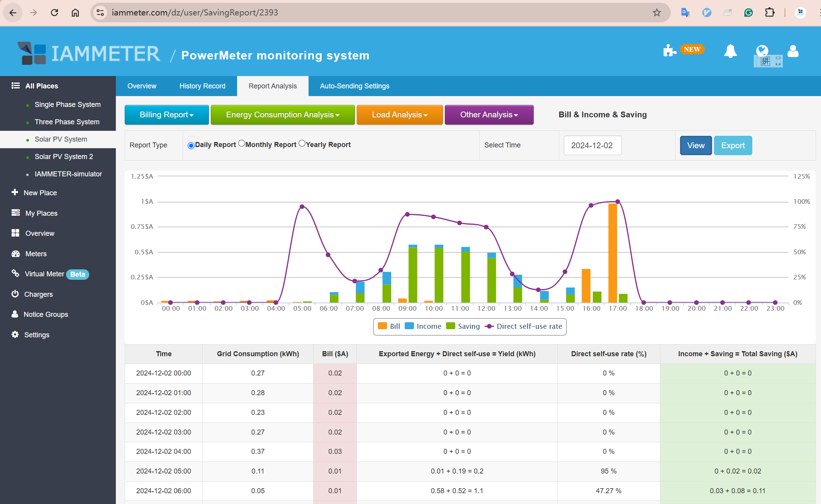Click the 47.27 % self-use rate cell
The image size is (821, 504).
click(609, 491)
